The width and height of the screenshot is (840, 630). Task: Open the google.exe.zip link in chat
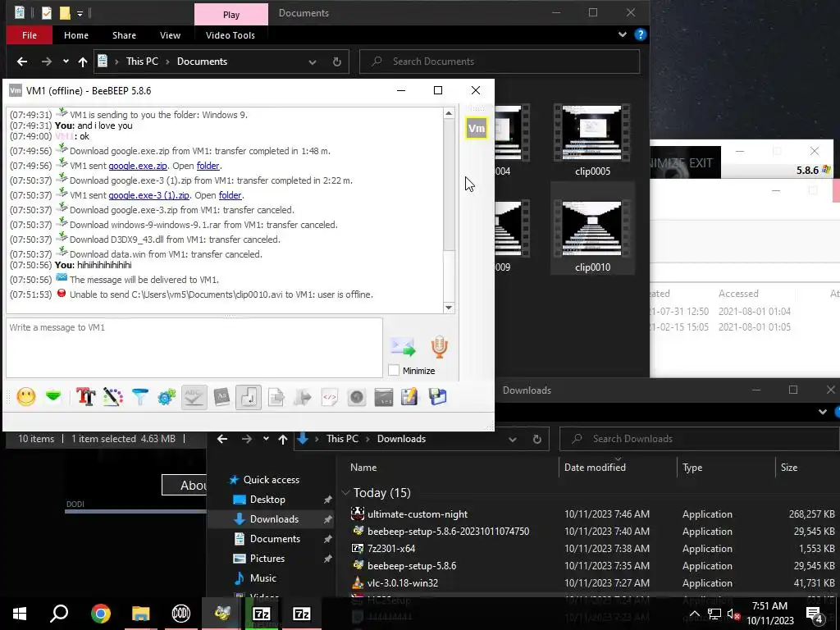click(138, 166)
